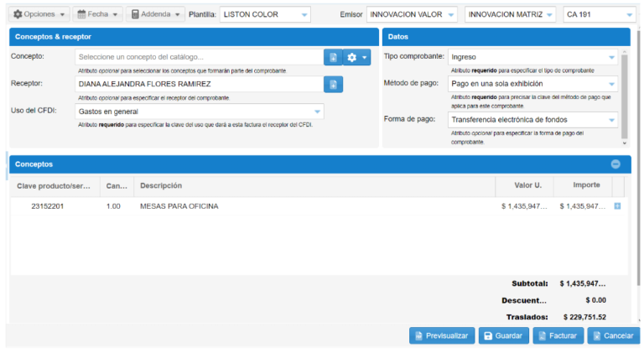
Task: Click the document icon beside Receptor field
Action: point(333,85)
